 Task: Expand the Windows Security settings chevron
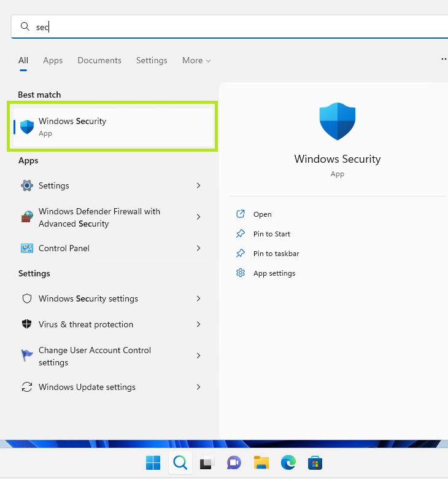(198, 298)
